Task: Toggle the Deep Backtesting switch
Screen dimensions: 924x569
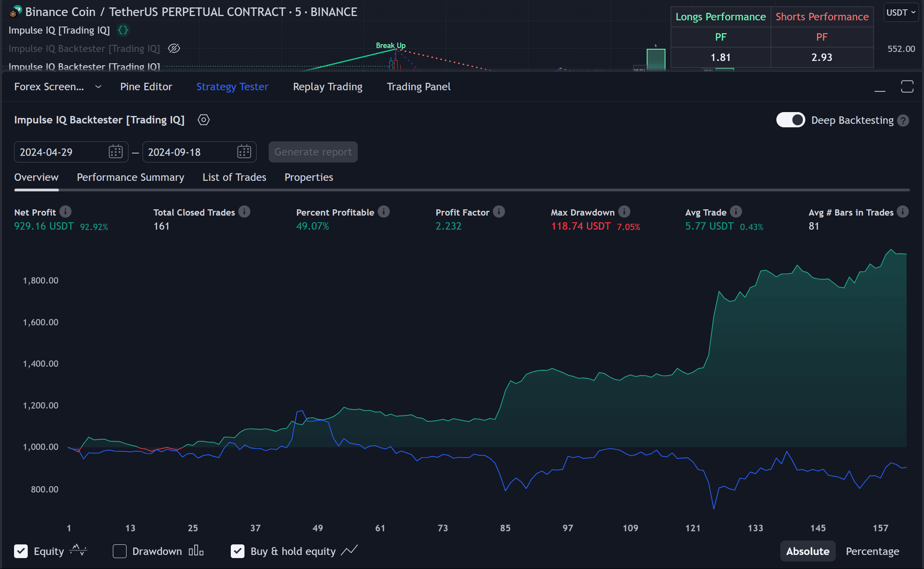Action: [x=790, y=120]
